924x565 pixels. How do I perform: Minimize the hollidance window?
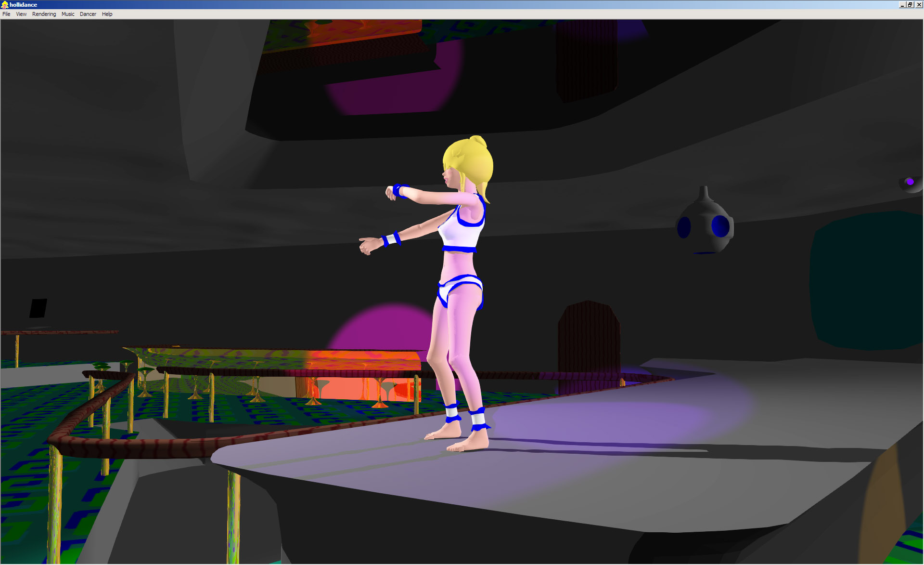902,5
